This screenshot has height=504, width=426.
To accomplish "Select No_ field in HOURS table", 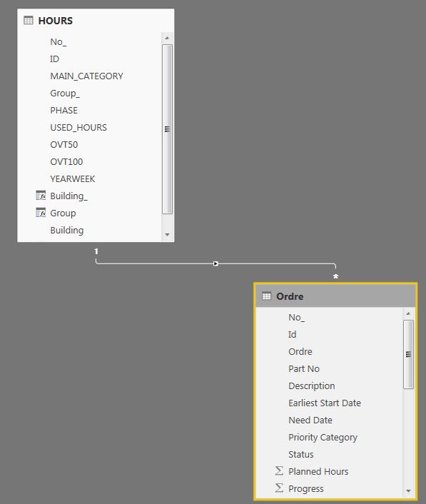I will coord(58,42).
